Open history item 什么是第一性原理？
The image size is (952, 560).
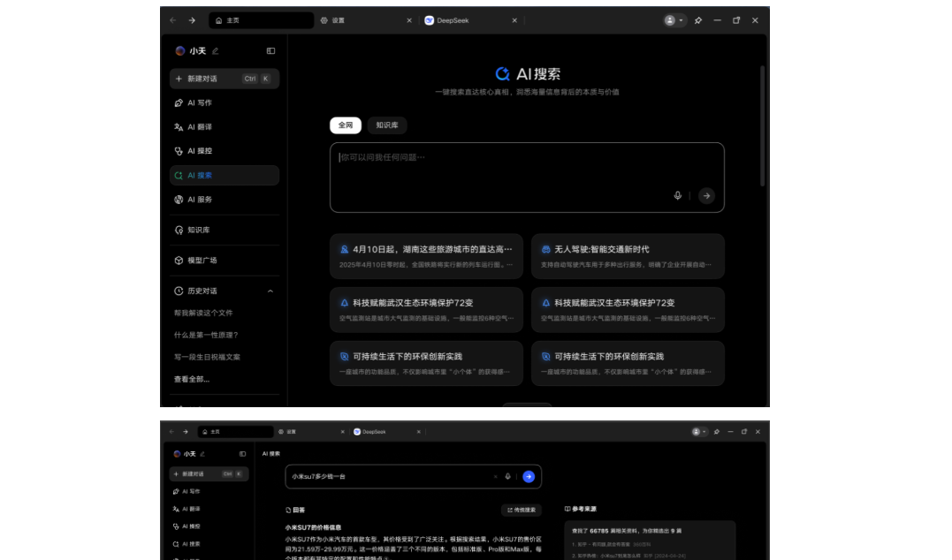coord(206,335)
